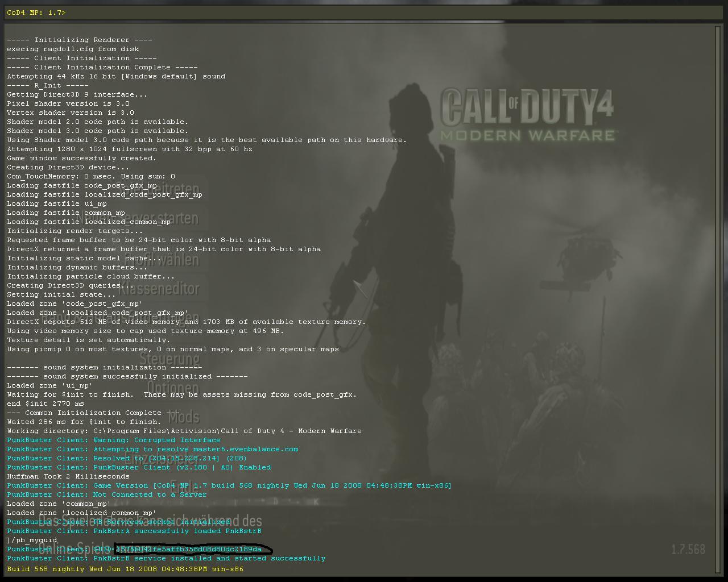Click 'Common Initialization Complete' line
728x582 pixels.
(93, 413)
